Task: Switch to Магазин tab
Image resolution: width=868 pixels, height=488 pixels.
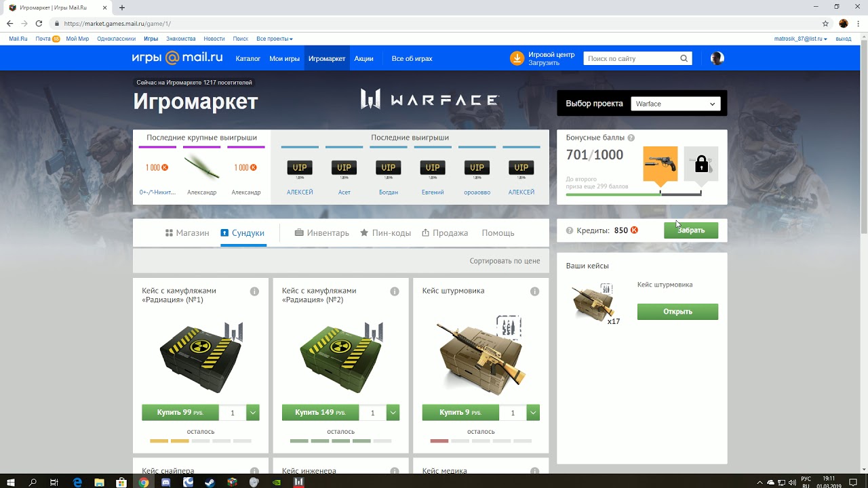Action: point(187,232)
